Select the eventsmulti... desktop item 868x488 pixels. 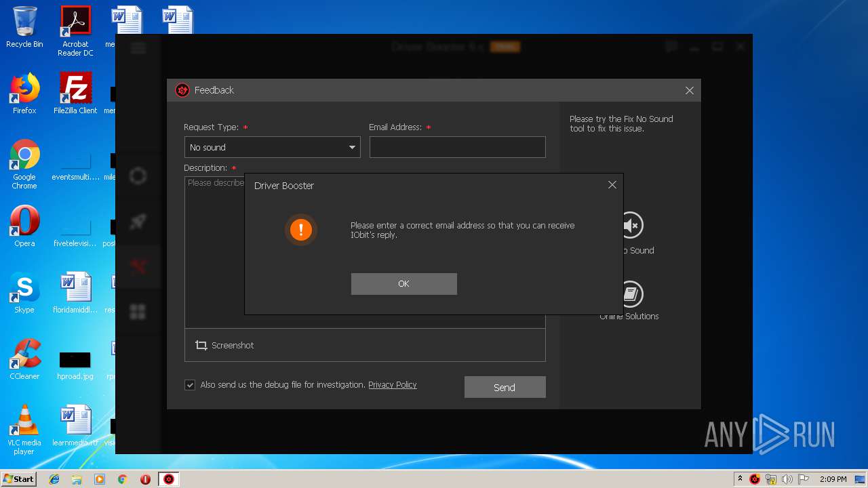pyautogui.click(x=75, y=165)
